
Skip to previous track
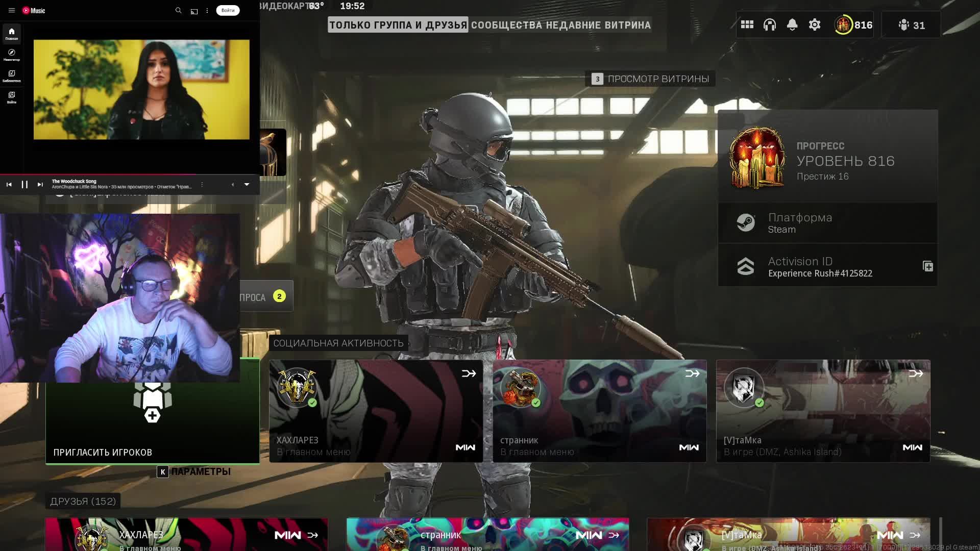pos(9,185)
